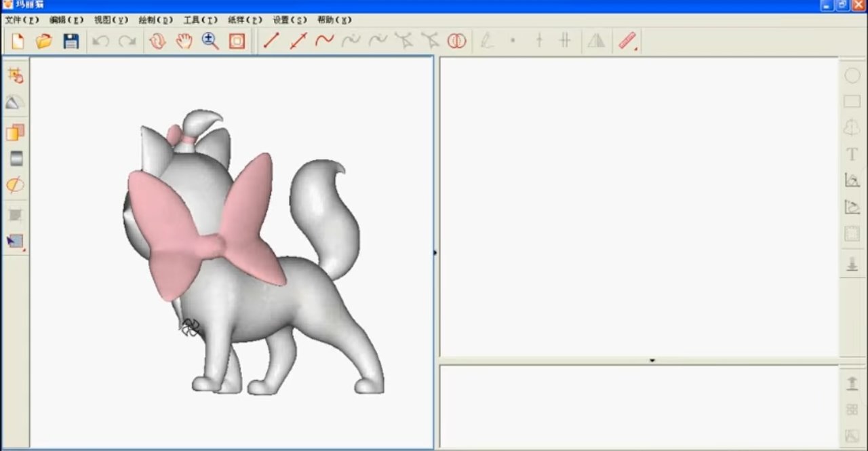This screenshot has height=451, width=868.
Task: Open the 设置(S) menu
Action: [x=290, y=20]
